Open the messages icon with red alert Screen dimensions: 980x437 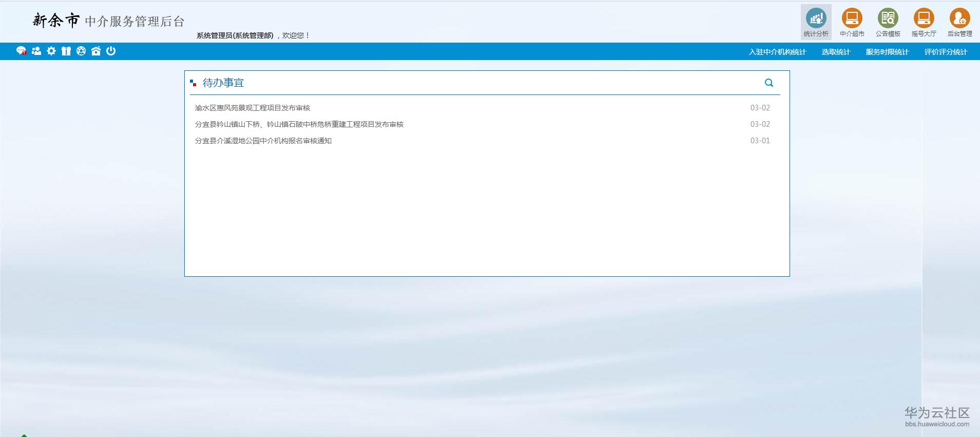(21, 51)
